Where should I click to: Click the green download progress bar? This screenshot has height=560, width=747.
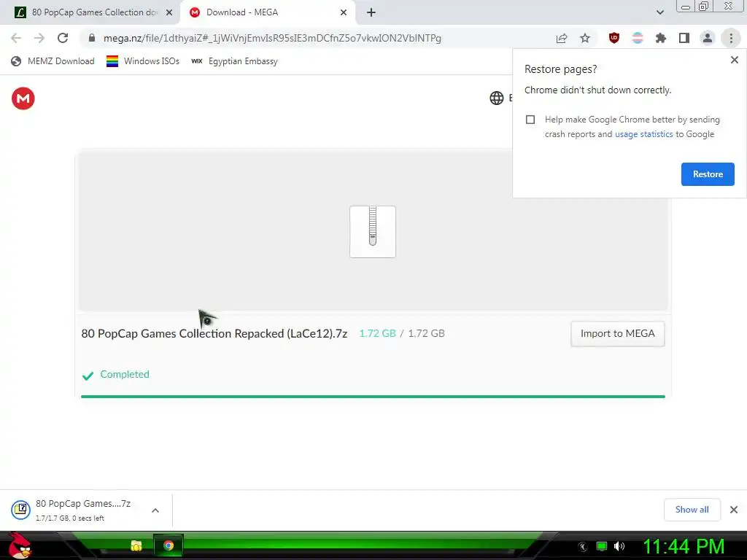373,396
